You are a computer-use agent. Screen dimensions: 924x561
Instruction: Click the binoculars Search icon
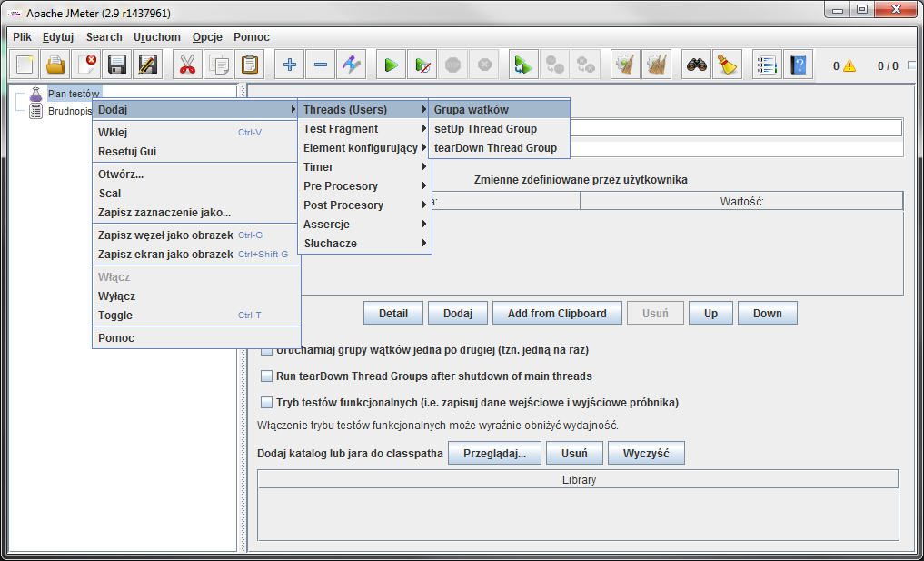pos(697,65)
